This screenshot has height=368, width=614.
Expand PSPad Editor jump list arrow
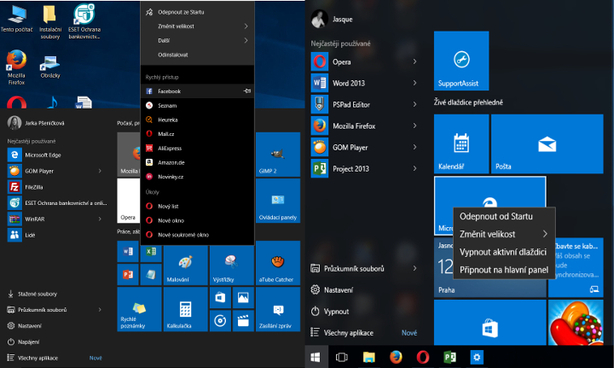[415, 104]
